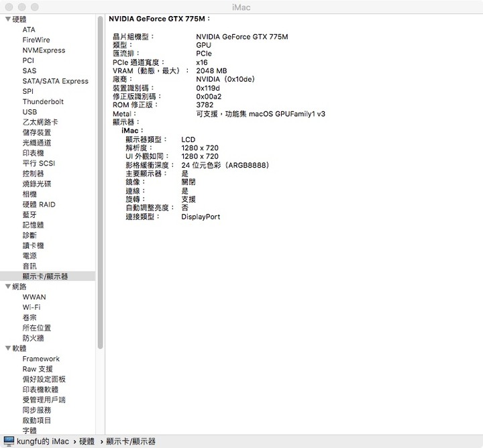Select 藍牙 Bluetooth entry
483x448 pixels.
click(x=30, y=215)
